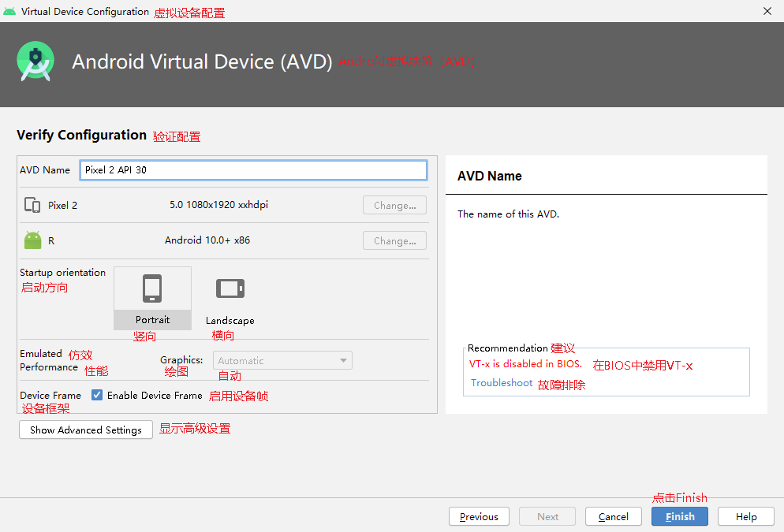Select the Portrait orientation phone icon

coord(152,288)
